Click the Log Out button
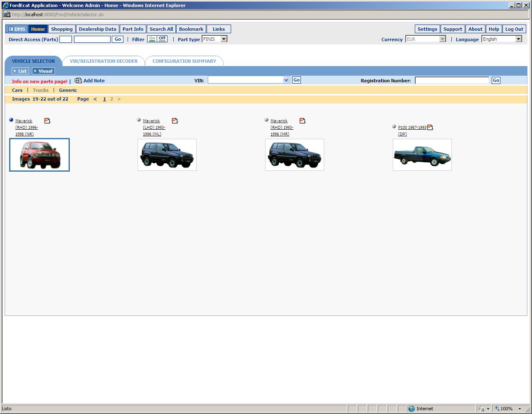This screenshot has height=414, width=532. 514,29
